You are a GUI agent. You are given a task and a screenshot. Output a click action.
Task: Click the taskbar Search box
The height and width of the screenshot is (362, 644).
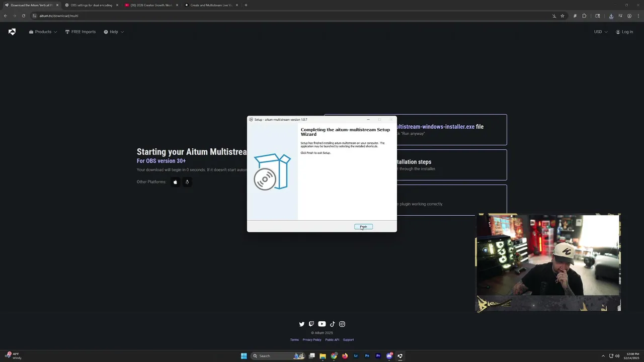click(x=278, y=356)
